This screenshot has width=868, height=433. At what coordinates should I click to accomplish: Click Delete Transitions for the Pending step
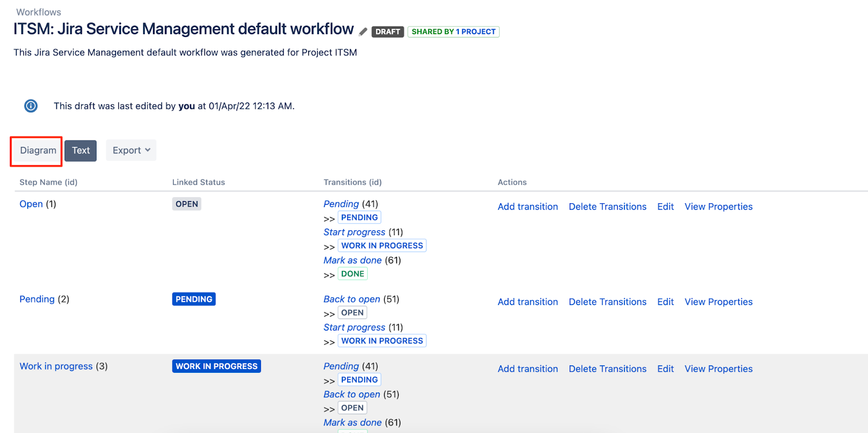coord(608,302)
